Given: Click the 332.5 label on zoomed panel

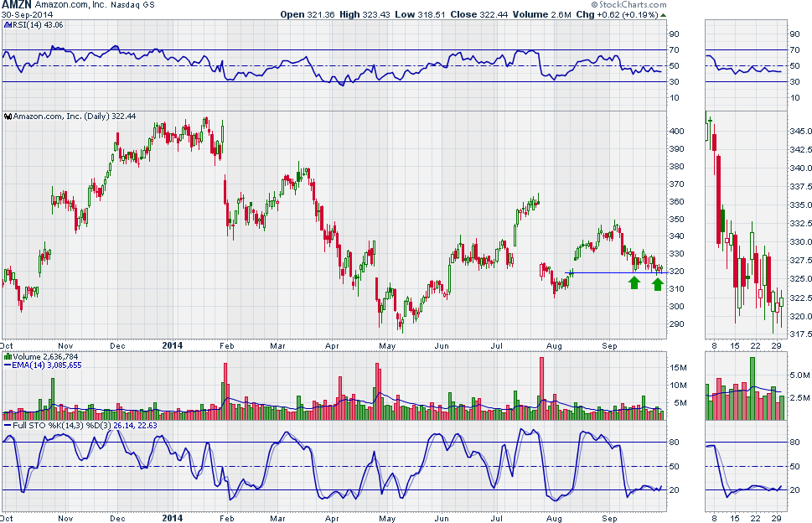Looking at the screenshot, I should point(800,223).
